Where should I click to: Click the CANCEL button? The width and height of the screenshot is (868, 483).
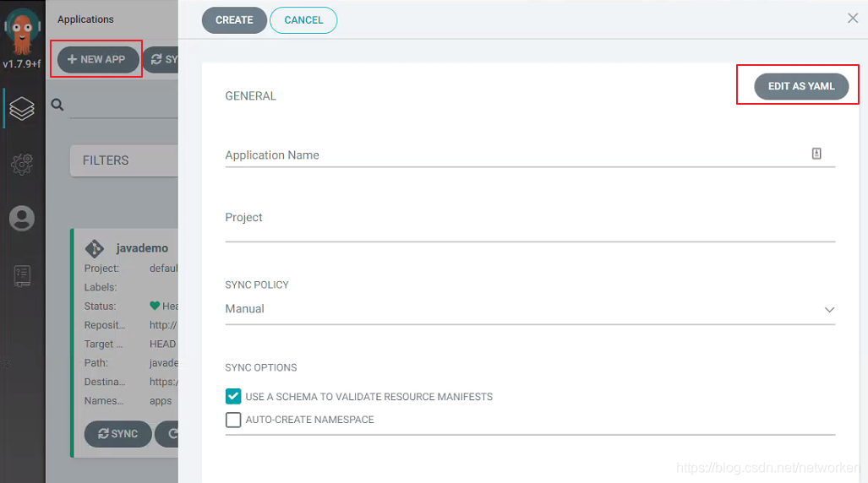[x=303, y=20]
